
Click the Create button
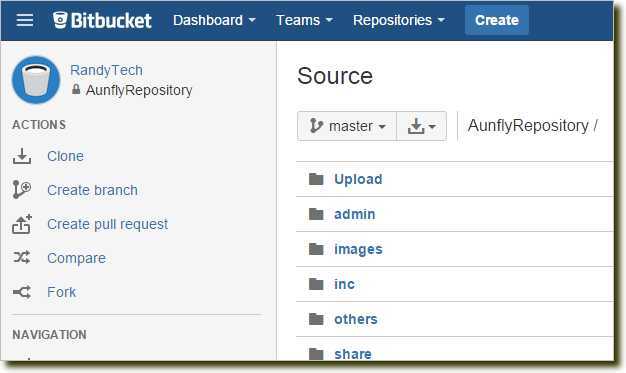[497, 20]
